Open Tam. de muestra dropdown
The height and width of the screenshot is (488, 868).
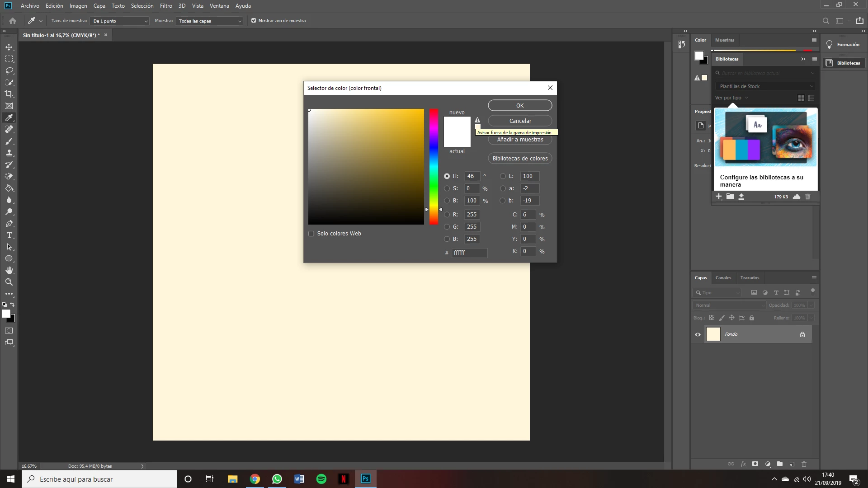(120, 21)
